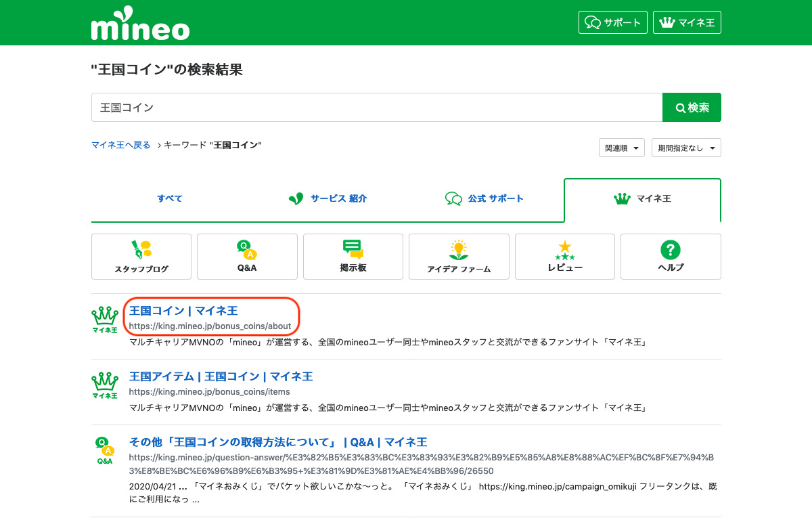812x520 pixels.
Task: Open the サポート support button
Action: pos(613,22)
